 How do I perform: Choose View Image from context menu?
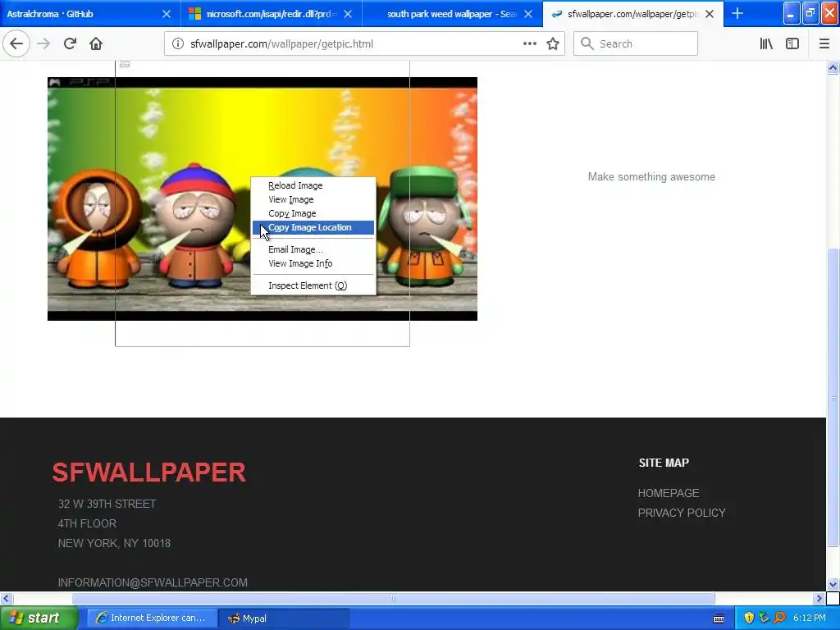(313, 199)
